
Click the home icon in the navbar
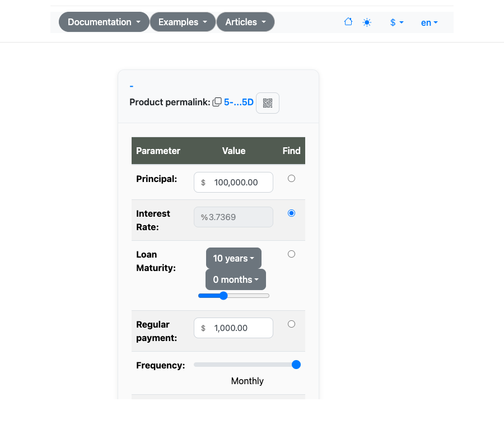[x=348, y=21]
